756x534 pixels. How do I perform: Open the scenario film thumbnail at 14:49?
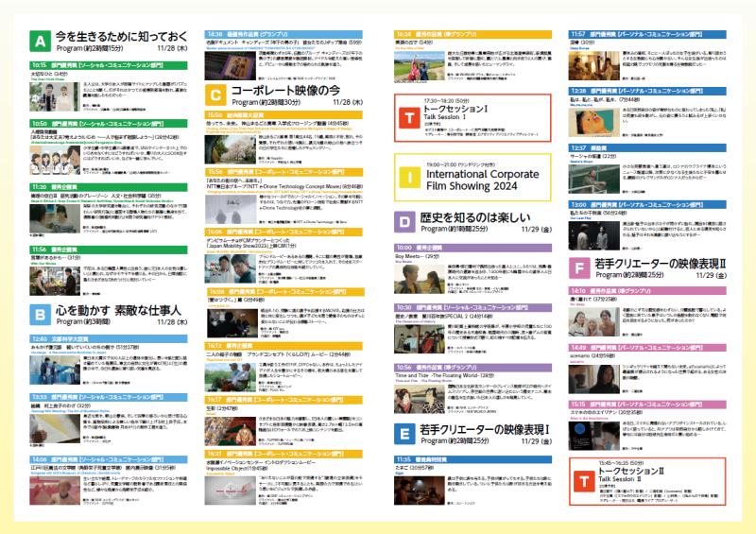pyautogui.click(x=594, y=380)
